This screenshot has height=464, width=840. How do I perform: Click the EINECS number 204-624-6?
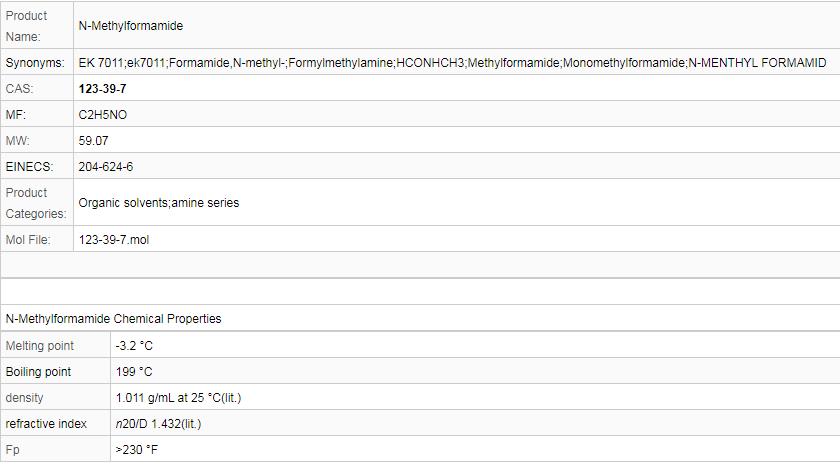[106, 167]
